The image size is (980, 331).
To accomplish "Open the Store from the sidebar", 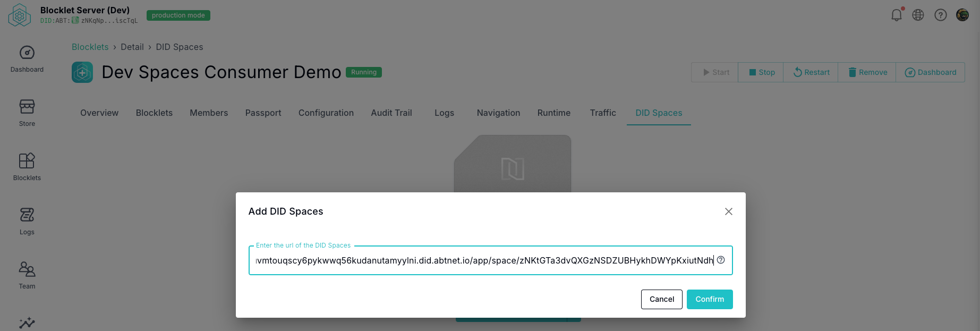I will (x=27, y=113).
